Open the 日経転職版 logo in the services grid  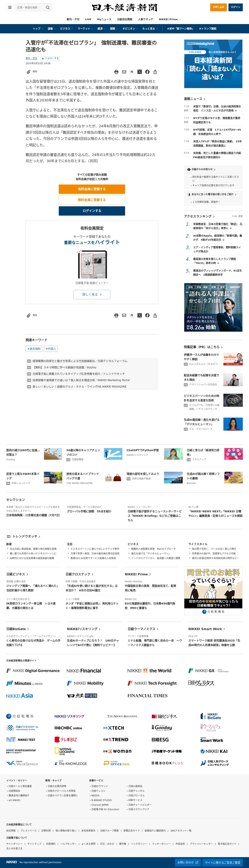click(x=20, y=716)
